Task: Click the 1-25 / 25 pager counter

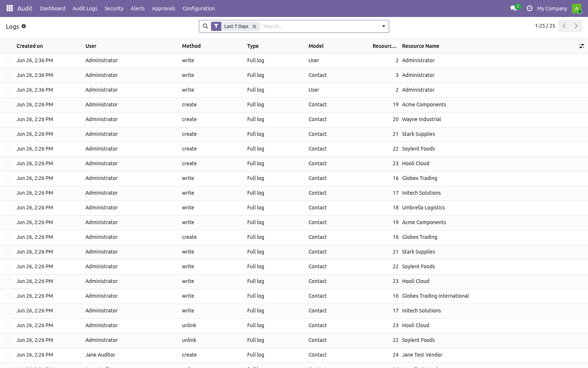Action: point(545,26)
